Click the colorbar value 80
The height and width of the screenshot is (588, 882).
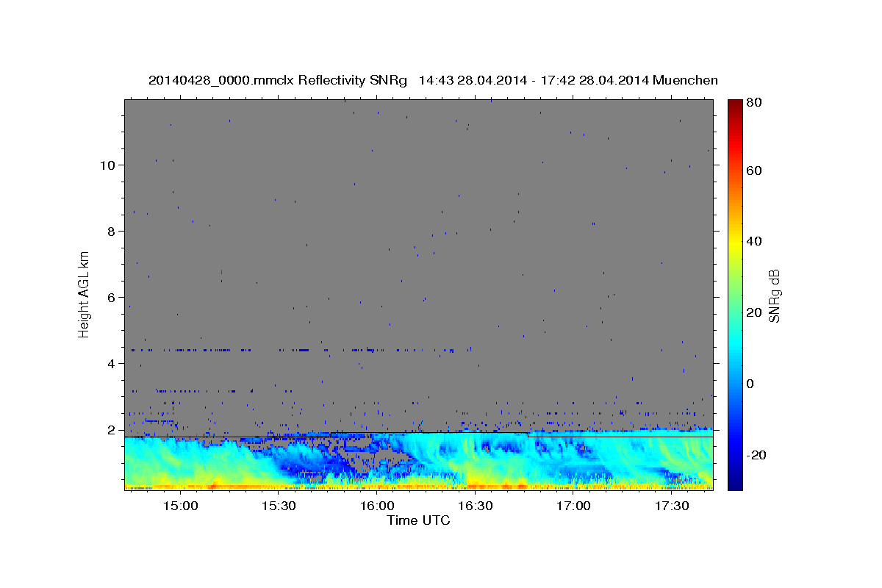pos(753,103)
